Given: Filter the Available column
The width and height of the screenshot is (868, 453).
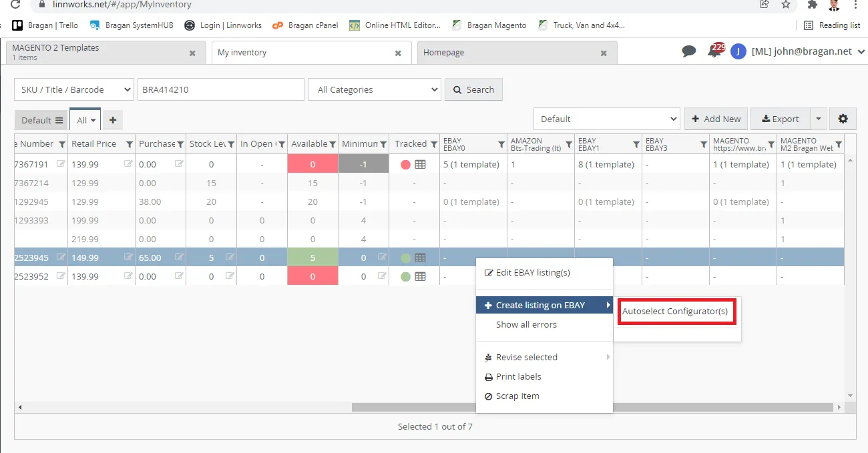Looking at the screenshot, I should 333,144.
